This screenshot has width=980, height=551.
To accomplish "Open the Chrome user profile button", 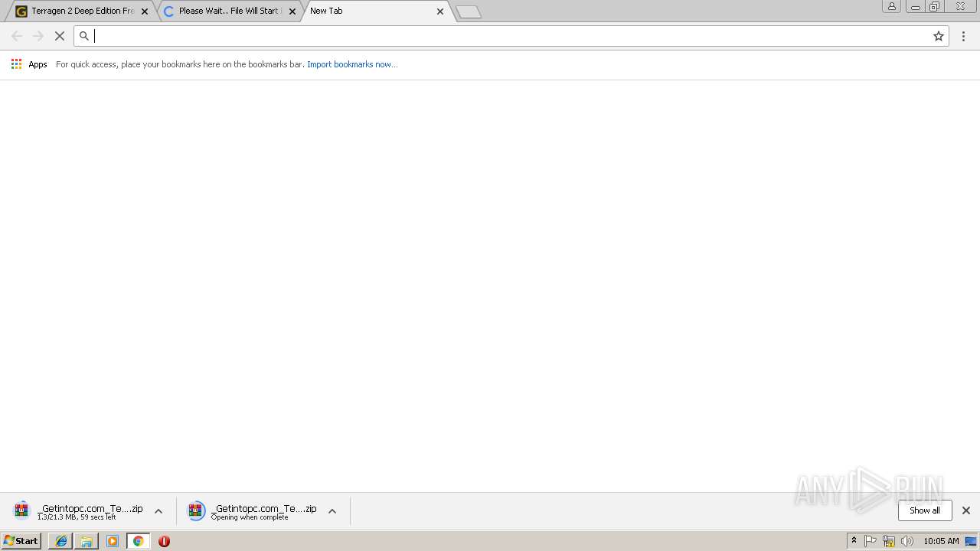I will coord(892,6).
